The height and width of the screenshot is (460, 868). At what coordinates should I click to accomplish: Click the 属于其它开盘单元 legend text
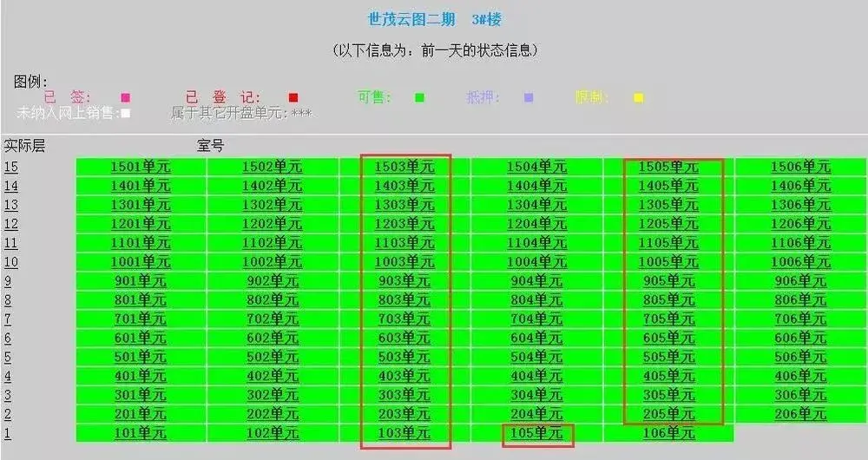coord(241,114)
